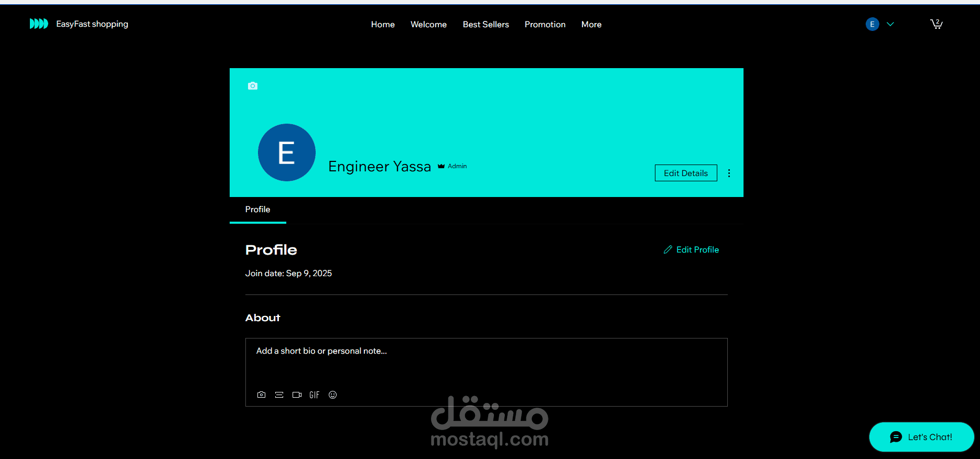Expand the account menu chevron
This screenshot has height=459, width=980.
[x=890, y=24]
